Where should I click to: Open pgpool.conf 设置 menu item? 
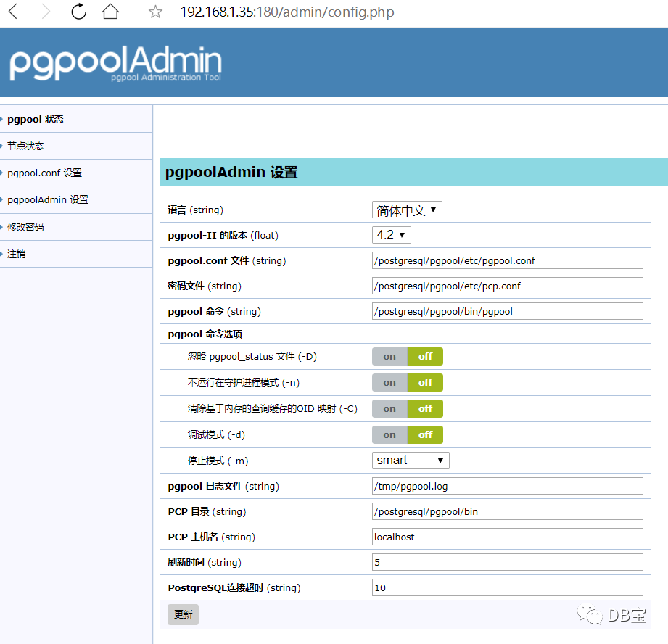pyautogui.click(x=44, y=173)
